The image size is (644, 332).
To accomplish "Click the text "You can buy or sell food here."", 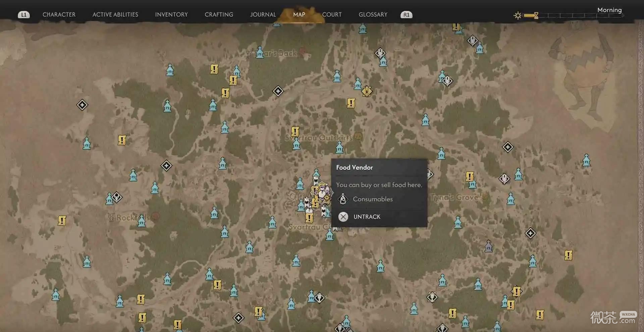I will (379, 185).
